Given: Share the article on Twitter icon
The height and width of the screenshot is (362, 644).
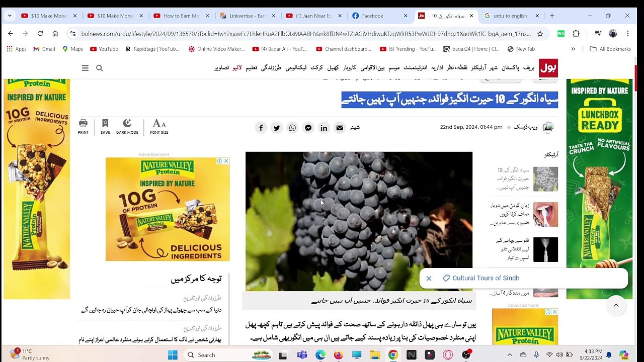Looking at the screenshot, I should point(277,128).
